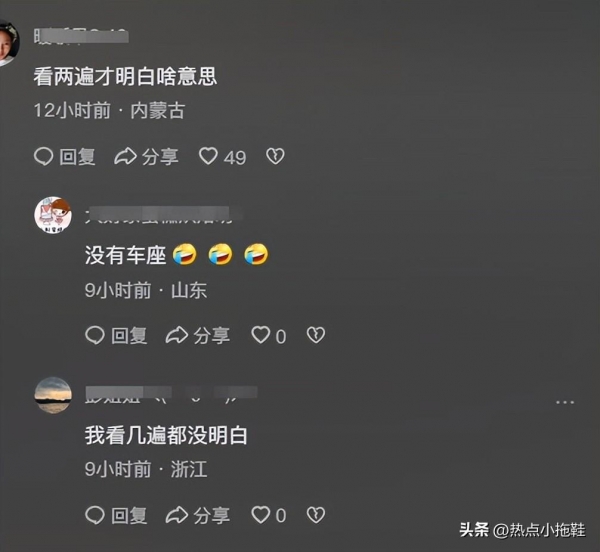The image size is (600, 552).
Task: Share the 看两遍才明白啥意思 comment via arrow icon
Action: [x=125, y=156]
